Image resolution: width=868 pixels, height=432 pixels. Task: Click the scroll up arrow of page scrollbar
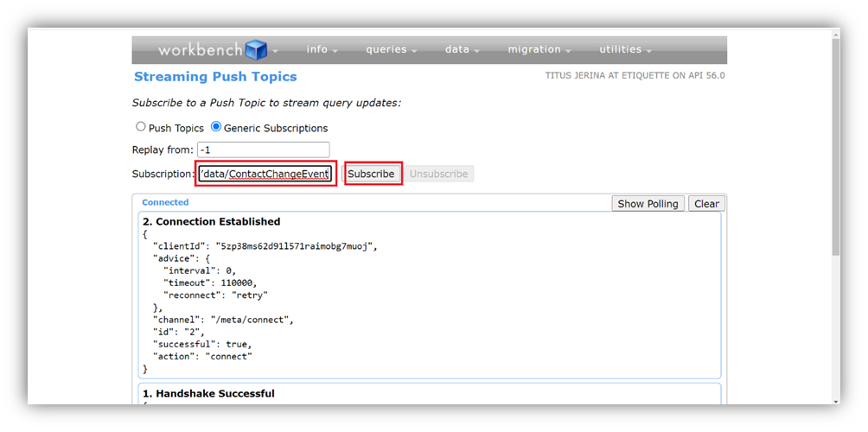pyautogui.click(x=836, y=35)
